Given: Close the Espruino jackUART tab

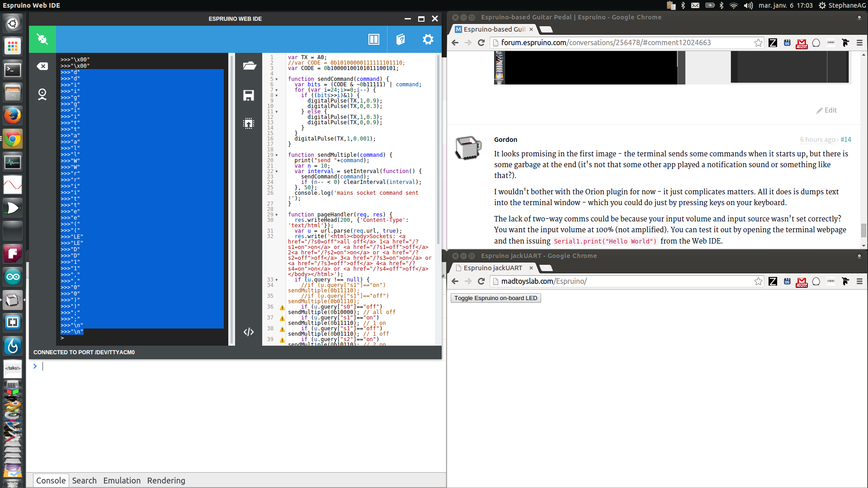Looking at the screenshot, I should pyautogui.click(x=531, y=268).
